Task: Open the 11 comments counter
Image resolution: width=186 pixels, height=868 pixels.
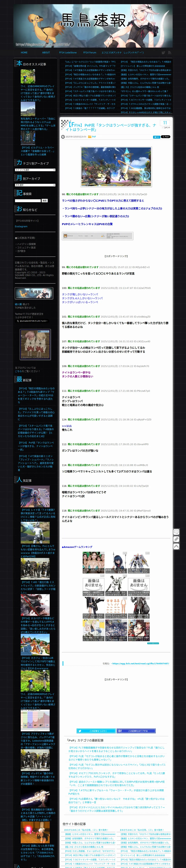Action: point(165,124)
